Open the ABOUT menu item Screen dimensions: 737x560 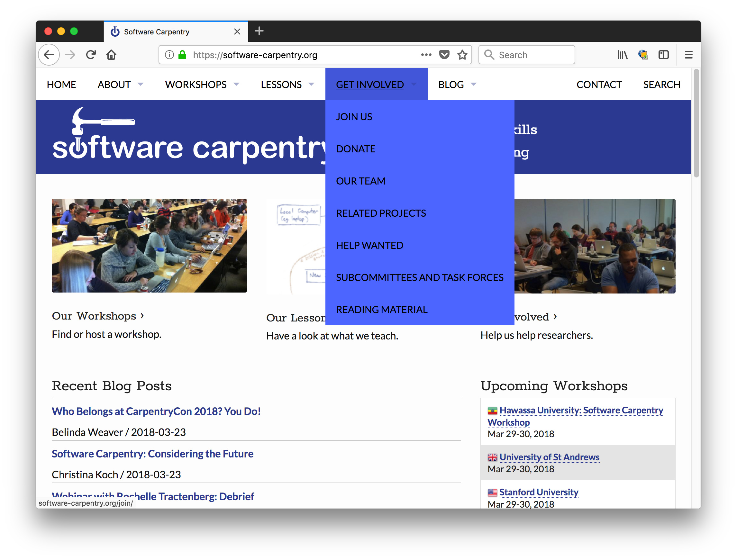tap(114, 85)
